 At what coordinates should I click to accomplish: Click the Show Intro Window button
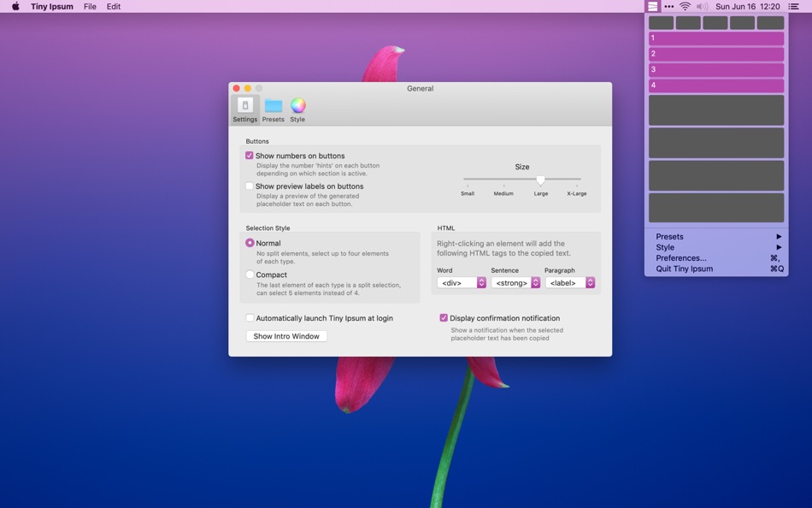[286, 336]
